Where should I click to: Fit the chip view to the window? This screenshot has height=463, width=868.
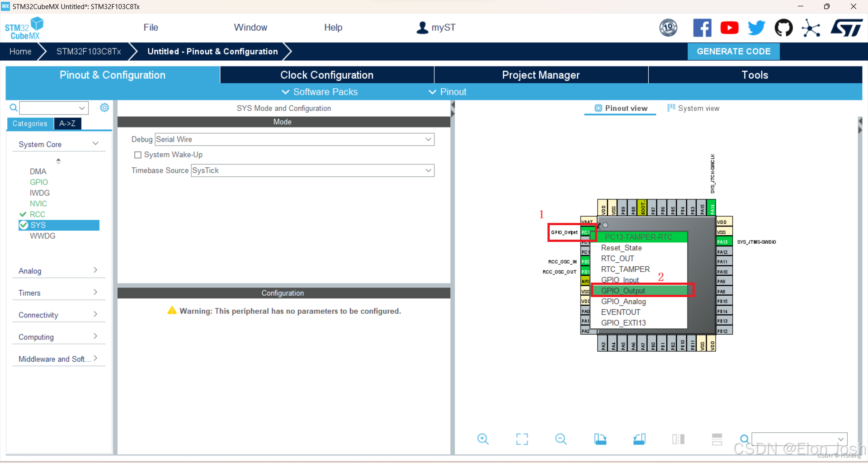[x=522, y=439]
